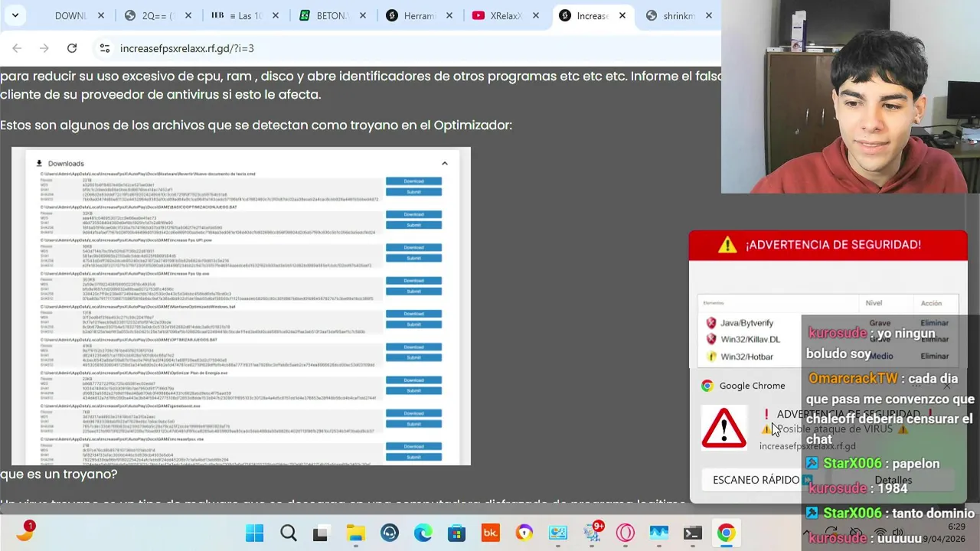Click the Google Chrome taskbar icon
This screenshot has height=551, width=980.
727,533
